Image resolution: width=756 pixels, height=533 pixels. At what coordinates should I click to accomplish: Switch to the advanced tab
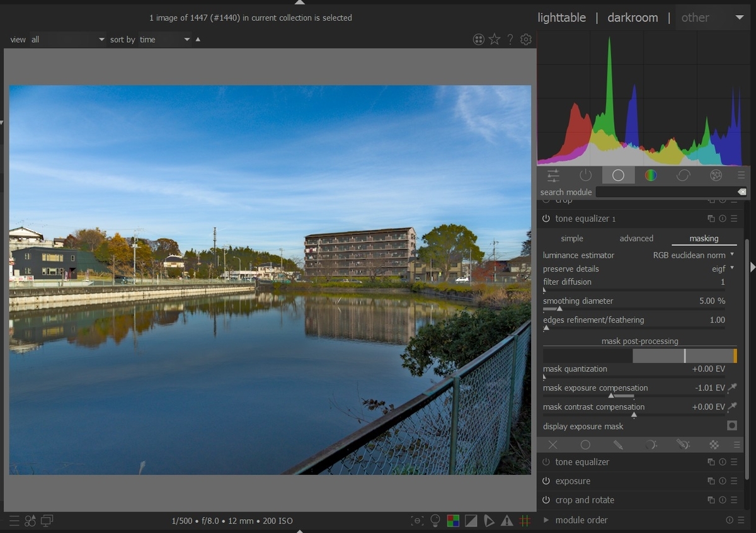coord(636,239)
